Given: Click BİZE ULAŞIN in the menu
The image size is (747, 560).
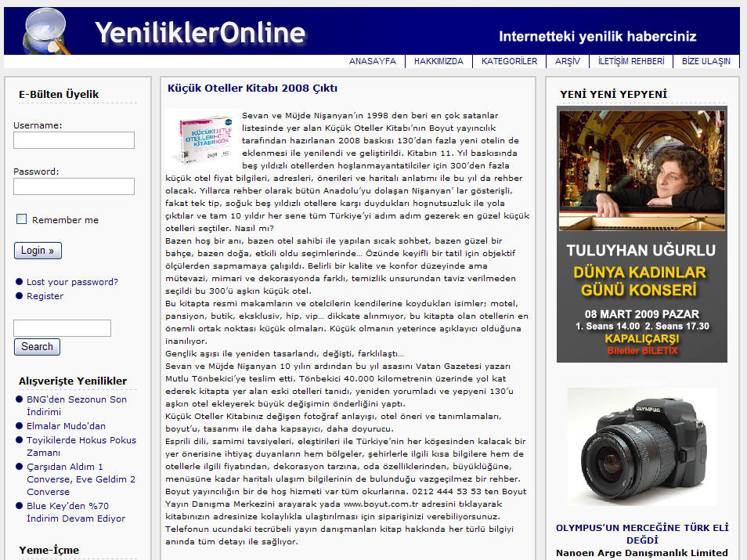Looking at the screenshot, I should point(705,61).
